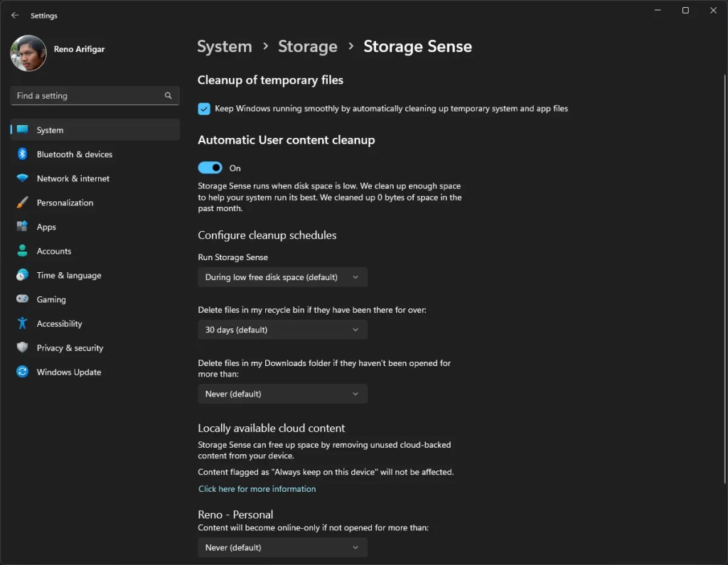Select the Personalization paintbrush icon
Viewport: 728px width, 565px height.
pos(22,203)
